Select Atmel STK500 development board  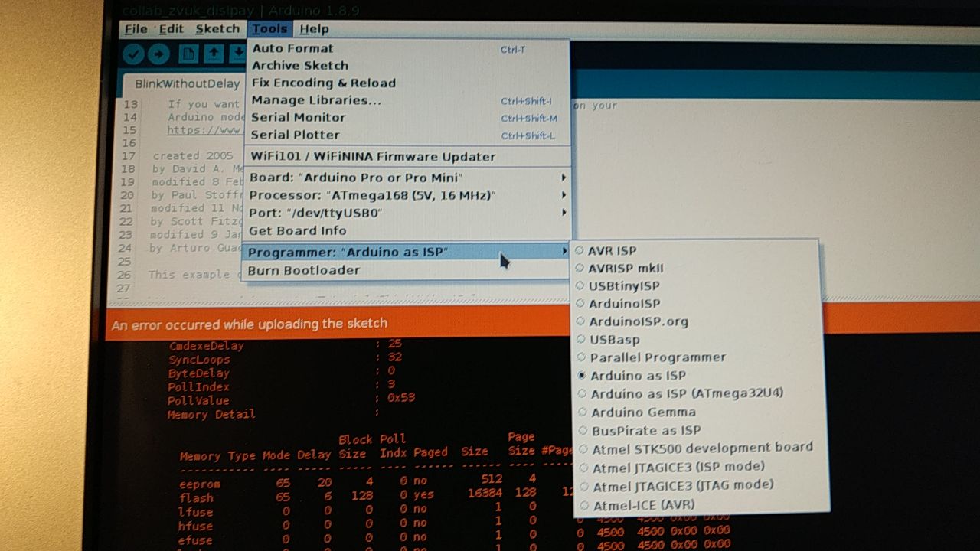700,448
